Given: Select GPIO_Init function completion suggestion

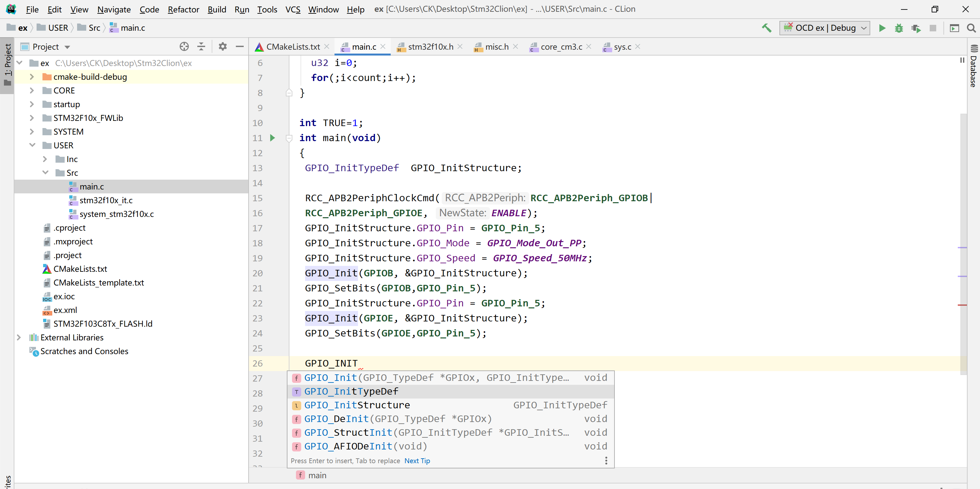Looking at the screenshot, I should [450, 378].
